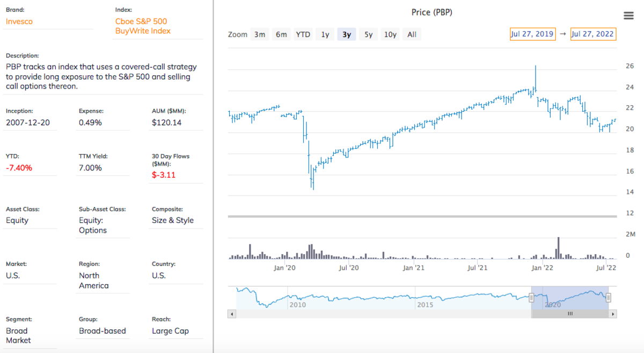The height and width of the screenshot is (353, 644).
Task: Select the 3m zoom range
Action: coord(260,34)
